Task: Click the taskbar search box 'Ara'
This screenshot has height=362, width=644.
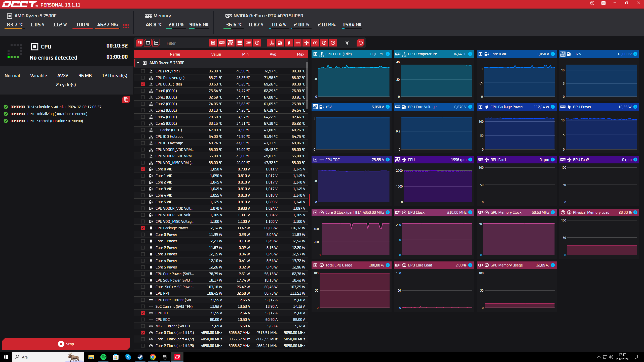Action: tap(48, 357)
